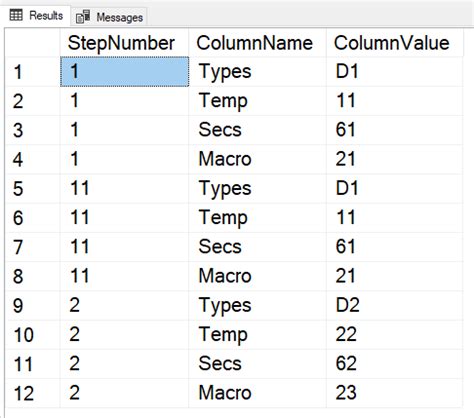Select the D2 value cell

[x=395, y=305]
